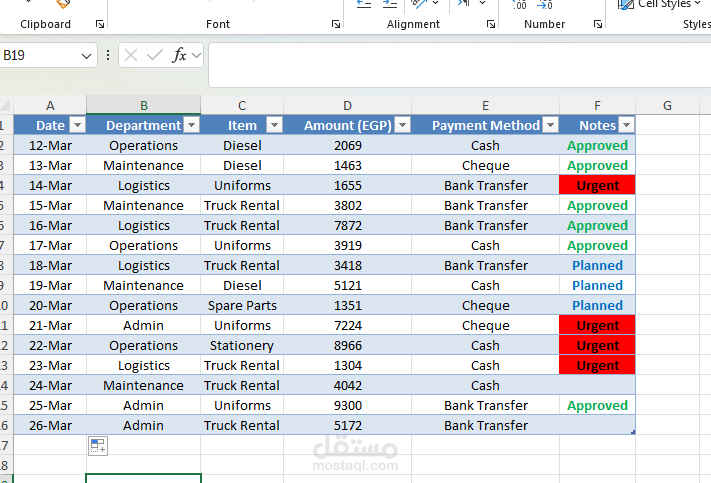
Task: Open the Item column filter dropdown
Action: (x=274, y=125)
